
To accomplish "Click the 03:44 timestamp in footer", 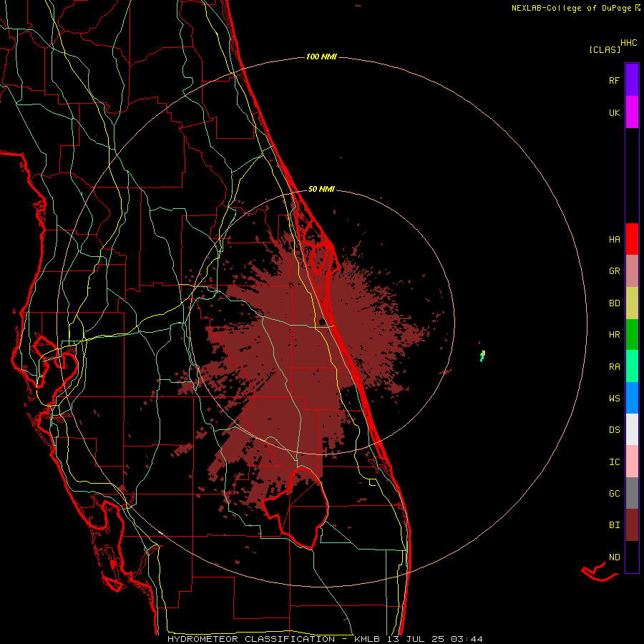I will [x=467, y=639].
